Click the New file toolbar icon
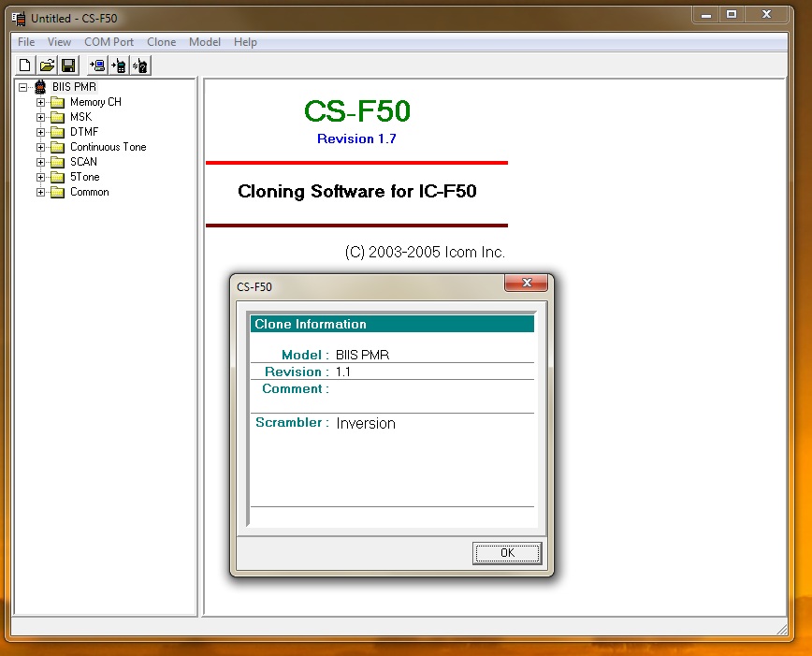This screenshot has height=656, width=812. point(25,66)
